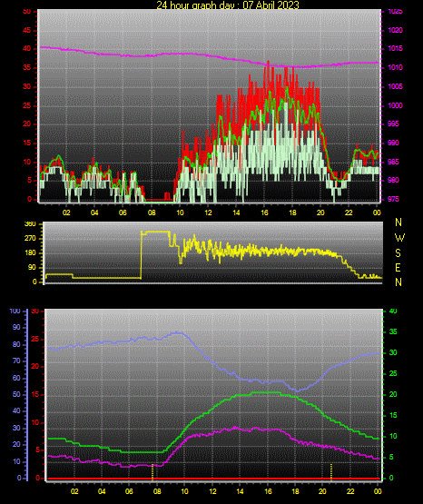Click hour label "12" under the wind speed chart
Screen dimensions: 423x504
click(208, 212)
